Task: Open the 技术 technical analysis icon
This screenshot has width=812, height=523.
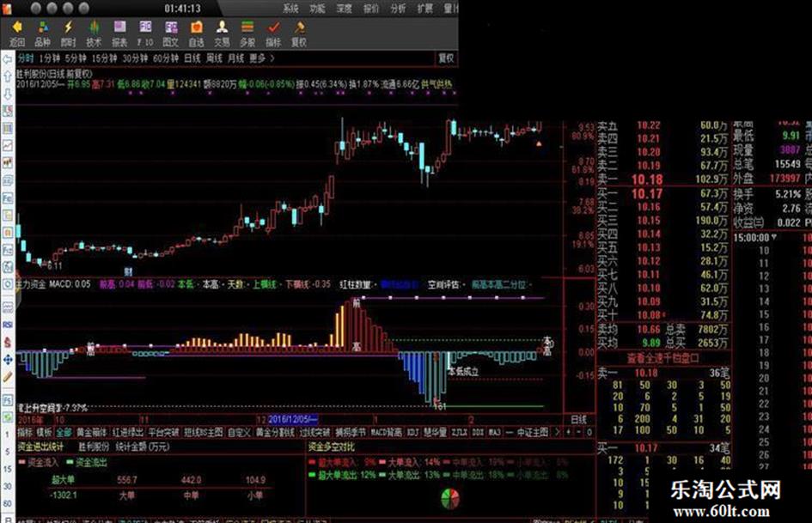Action: (x=94, y=33)
